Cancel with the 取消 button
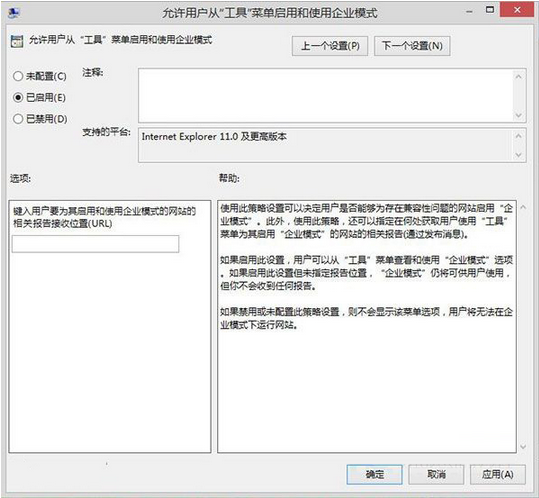This screenshot has height=498, width=539. point(436,475)
